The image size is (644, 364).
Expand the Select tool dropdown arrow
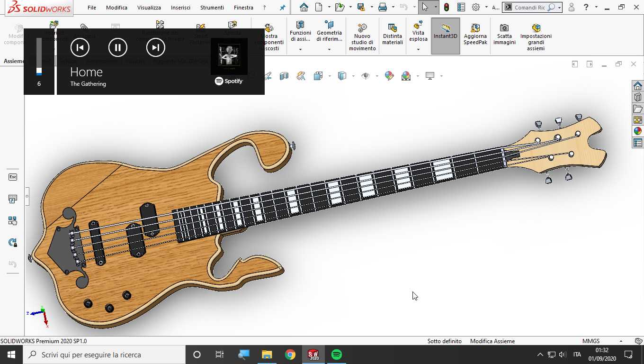435,8
